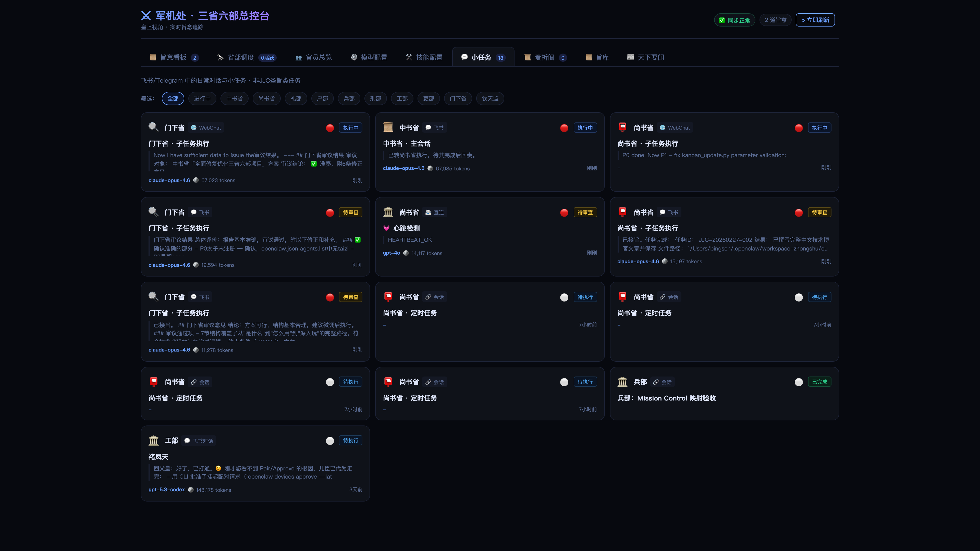Filter tasks by 钦天监
The image size is (980, 551).
tap(490, 98)
